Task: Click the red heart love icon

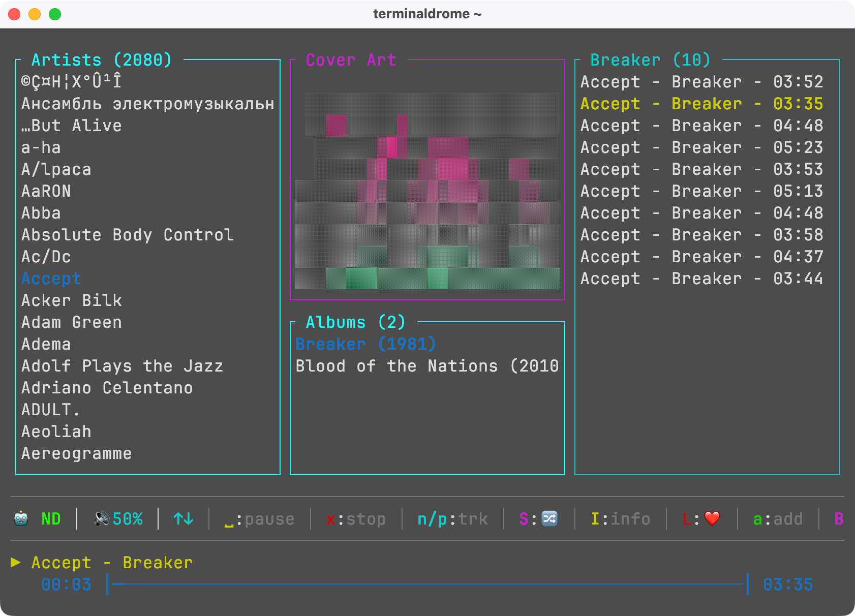Action: (x=712, y=519)
